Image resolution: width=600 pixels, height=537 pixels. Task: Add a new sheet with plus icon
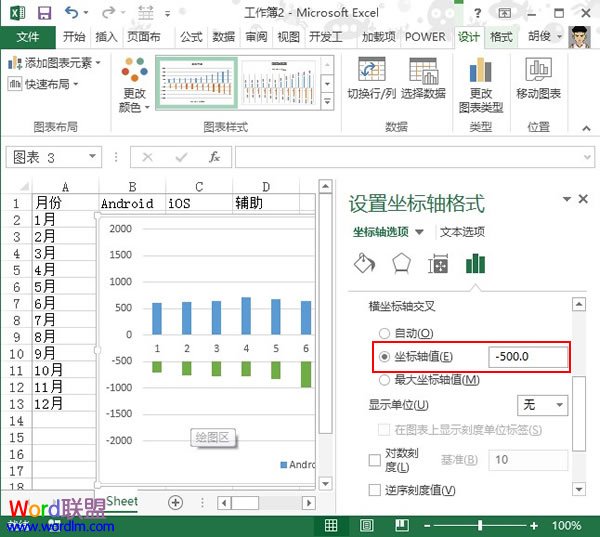[x=176, y=503]
